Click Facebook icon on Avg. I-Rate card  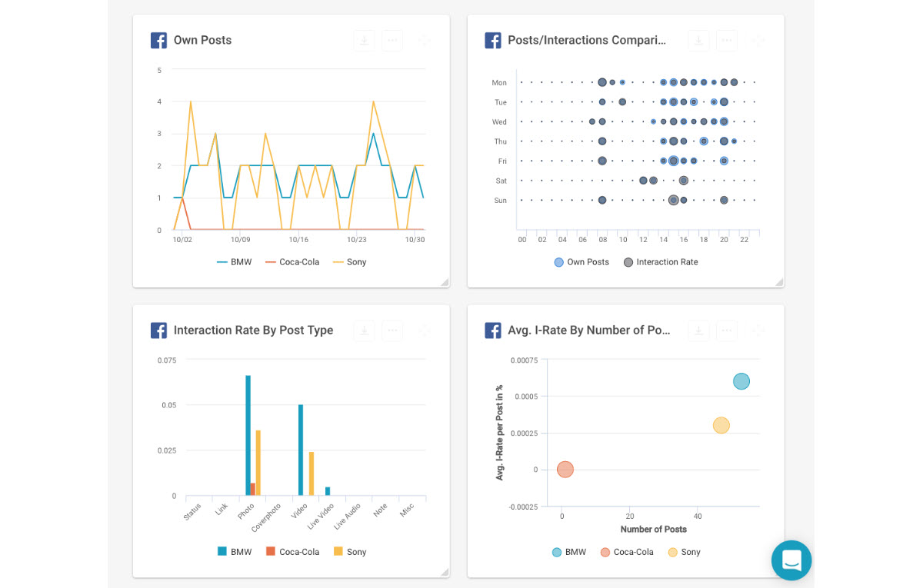(x=493, y=331)
